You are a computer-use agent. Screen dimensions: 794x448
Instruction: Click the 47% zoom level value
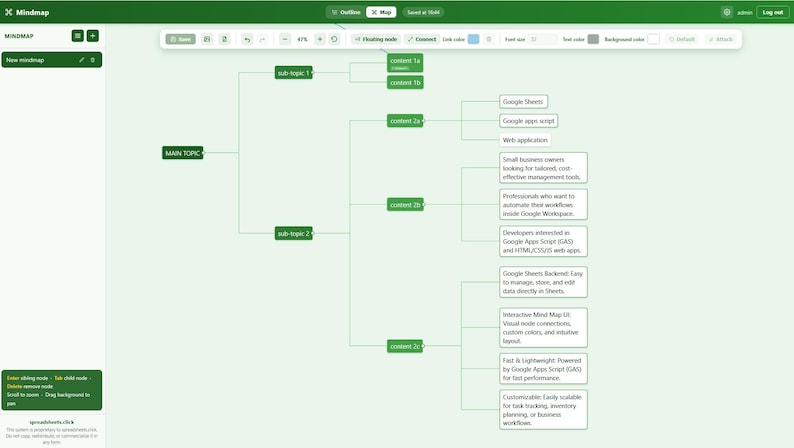(302, 39)
